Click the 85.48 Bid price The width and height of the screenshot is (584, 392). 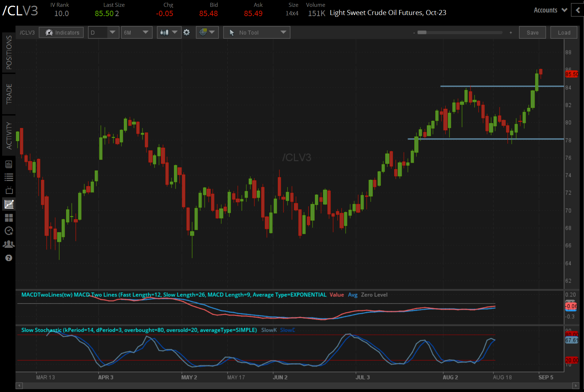[208, 14]
